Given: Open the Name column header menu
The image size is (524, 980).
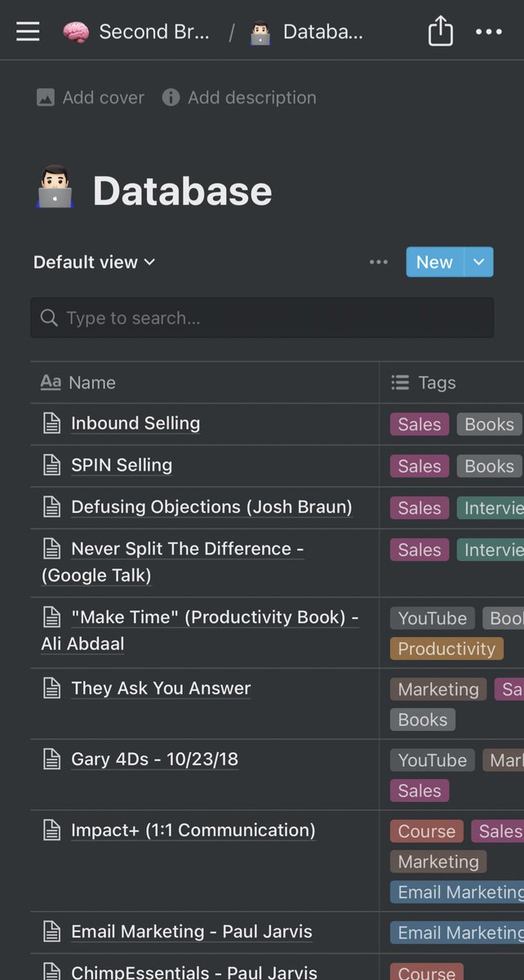Looking at the screenshot, I should [205, 382].
